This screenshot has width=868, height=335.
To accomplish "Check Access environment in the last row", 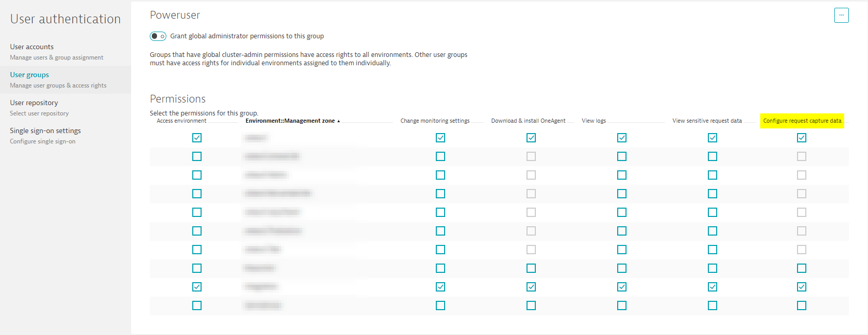I will pyautogui.click(x=197, y=305).
